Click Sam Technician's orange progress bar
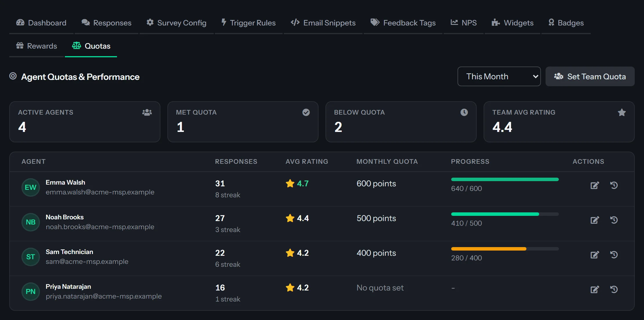644x320 pixels. coord(505,249)
